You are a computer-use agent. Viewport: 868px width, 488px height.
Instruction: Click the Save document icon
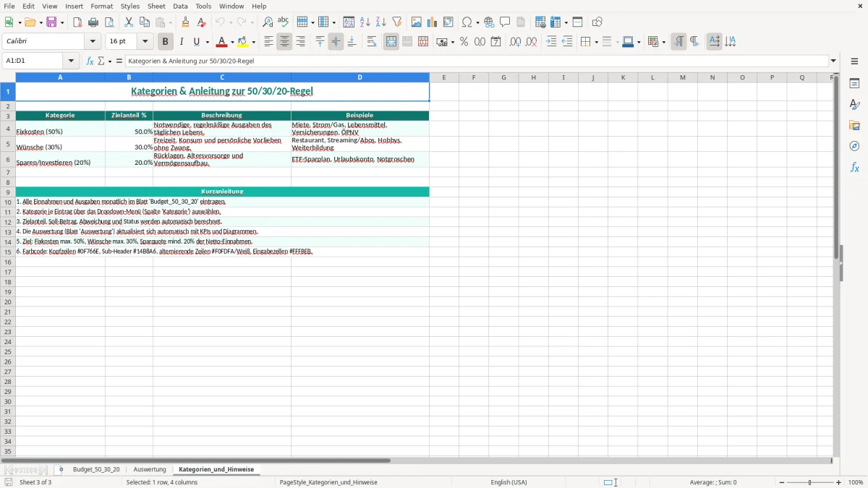click(51, 22)
